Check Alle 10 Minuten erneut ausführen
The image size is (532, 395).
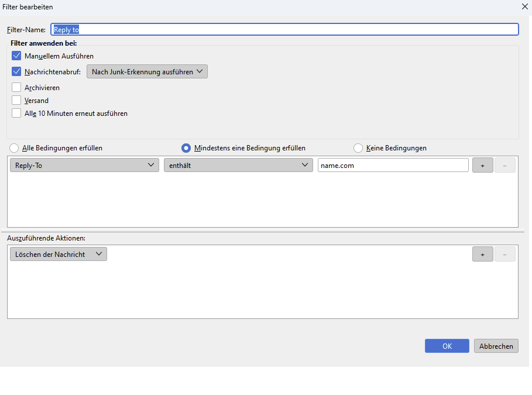16,114
